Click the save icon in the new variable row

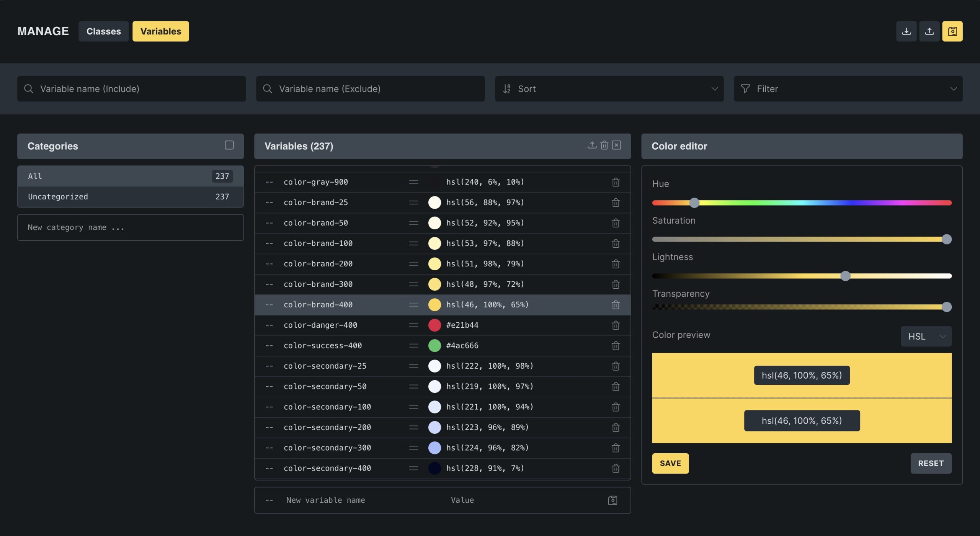point(612,500)
